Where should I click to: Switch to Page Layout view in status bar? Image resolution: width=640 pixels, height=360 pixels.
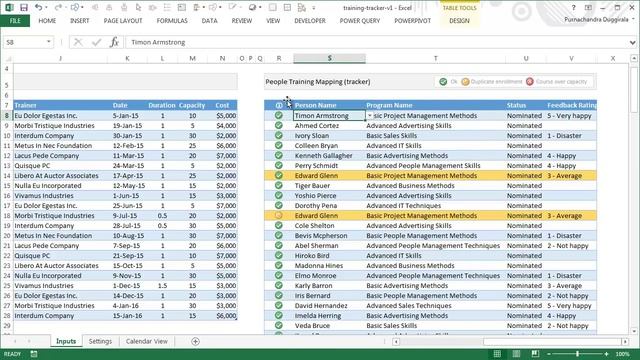click(516, 354)
